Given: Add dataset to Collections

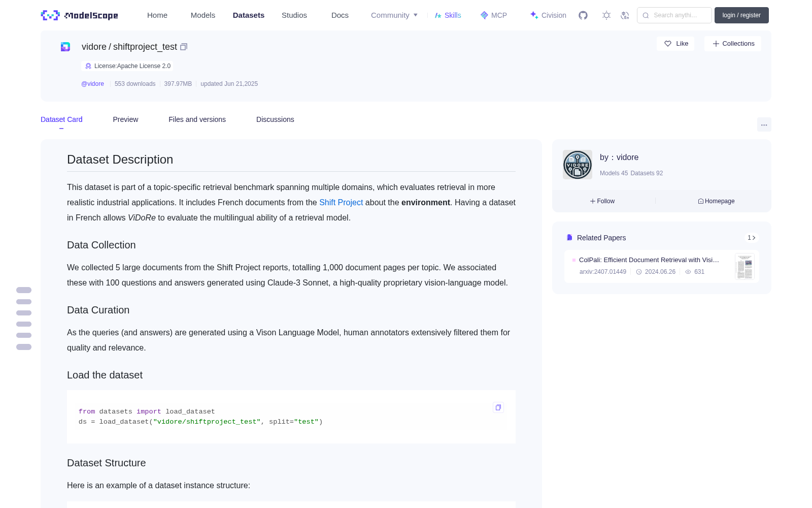Looking at the screenshot, I should tap(733, 44).
